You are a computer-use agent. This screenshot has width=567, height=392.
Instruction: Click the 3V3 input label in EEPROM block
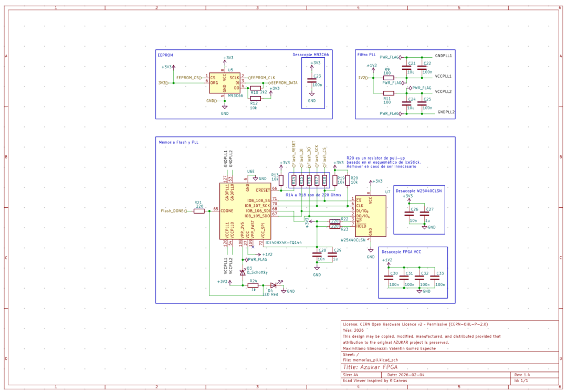163,83
